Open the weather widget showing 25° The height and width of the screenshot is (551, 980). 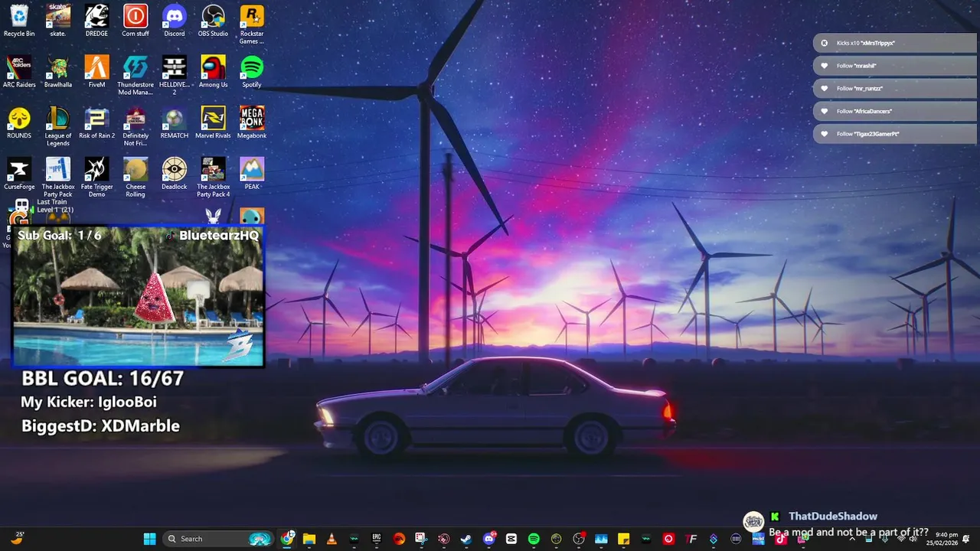17,539
